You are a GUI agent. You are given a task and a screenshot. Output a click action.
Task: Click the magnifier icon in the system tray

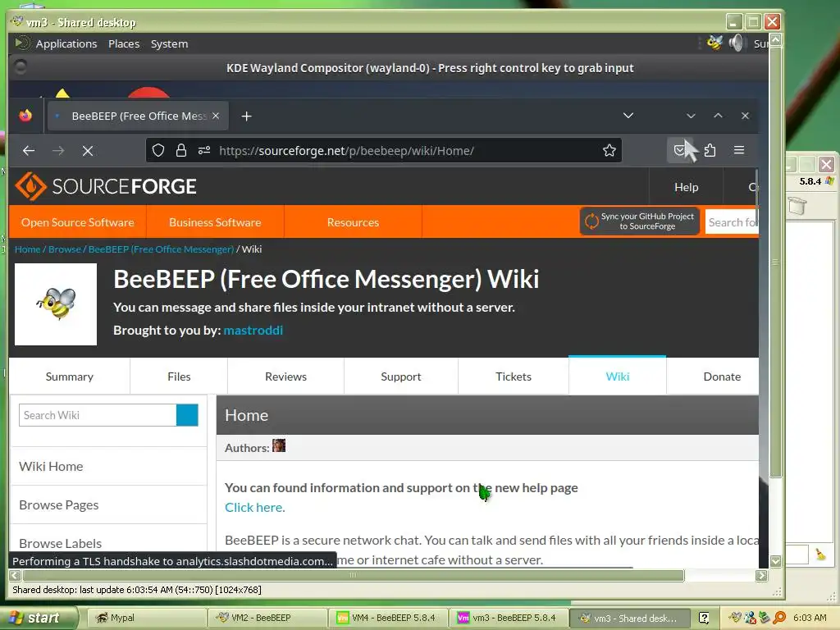click(779, 618)
